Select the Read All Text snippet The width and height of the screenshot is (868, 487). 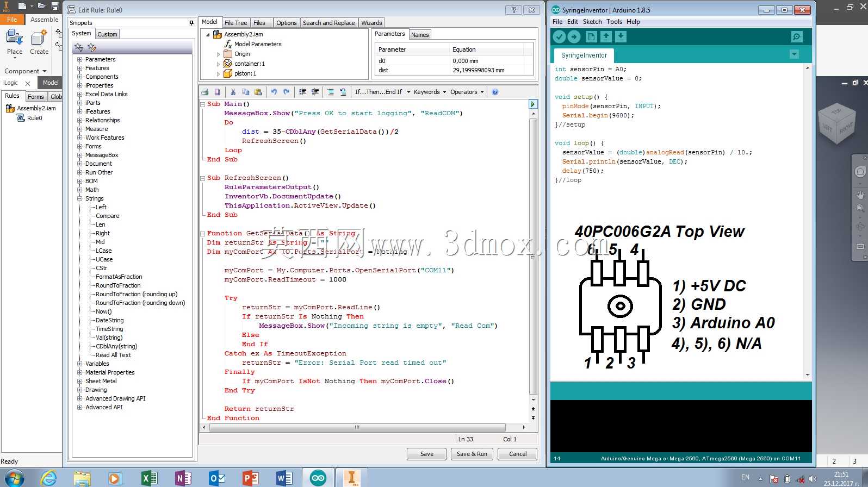click(x=113, y=355)
